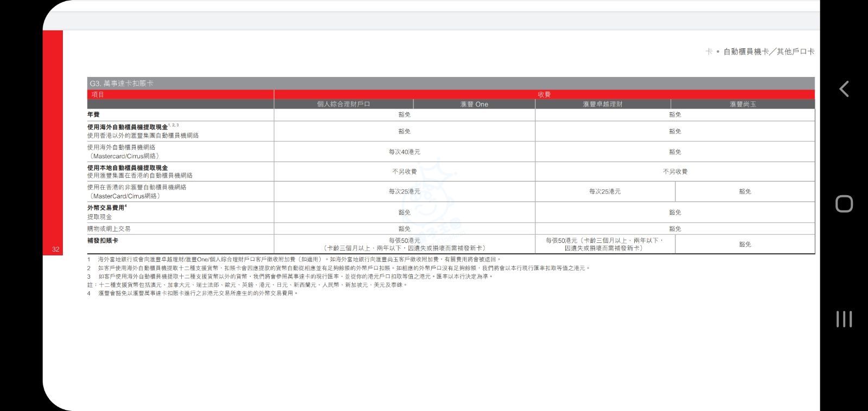This screenshot has height=411, width=868.
Task: Select 每張50港元 under 個人綜合理財戶口
Action: pyautogui.click(x=404, y=240)
